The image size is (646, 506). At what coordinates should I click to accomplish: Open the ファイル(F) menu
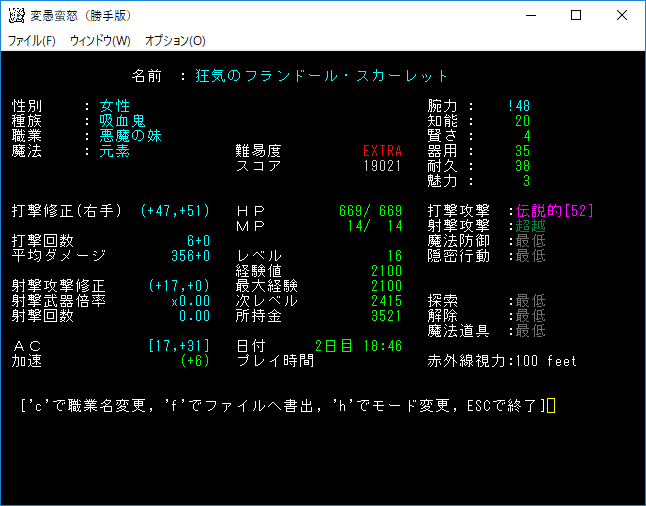coord(32,41)
